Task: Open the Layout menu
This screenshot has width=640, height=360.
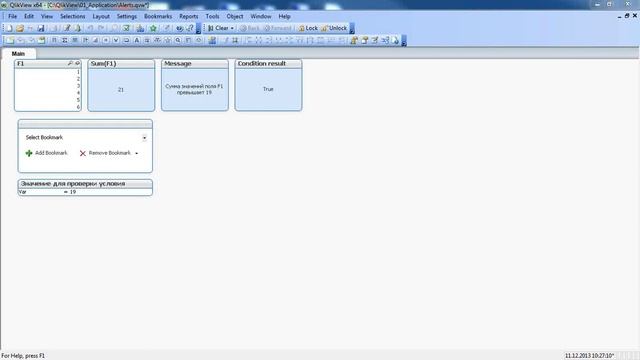Action: pos(101,16)
